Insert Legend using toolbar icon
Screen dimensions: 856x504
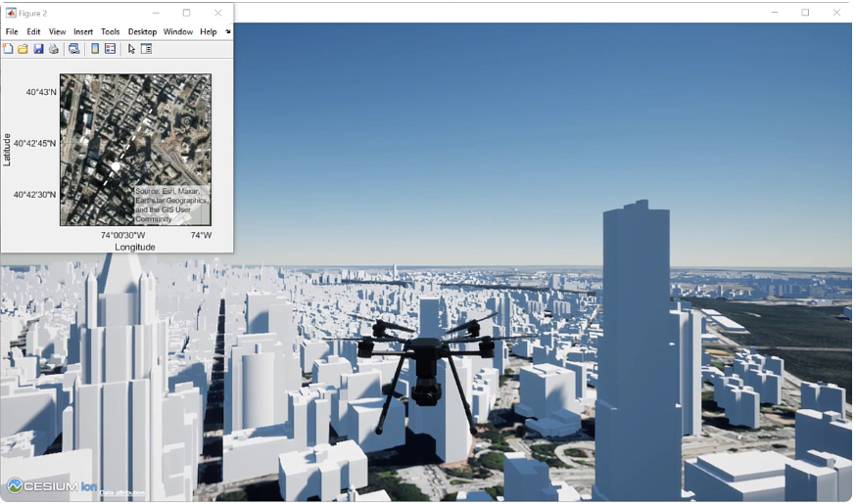point(111,49)
